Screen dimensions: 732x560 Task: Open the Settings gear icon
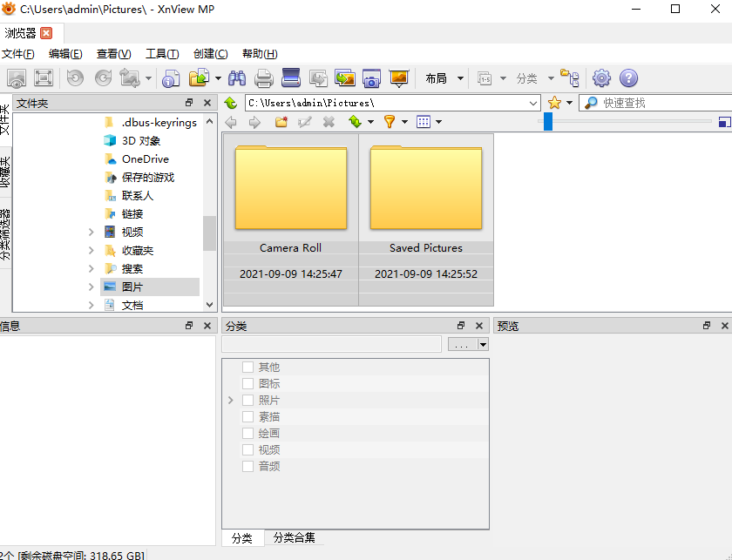[601, 78]
